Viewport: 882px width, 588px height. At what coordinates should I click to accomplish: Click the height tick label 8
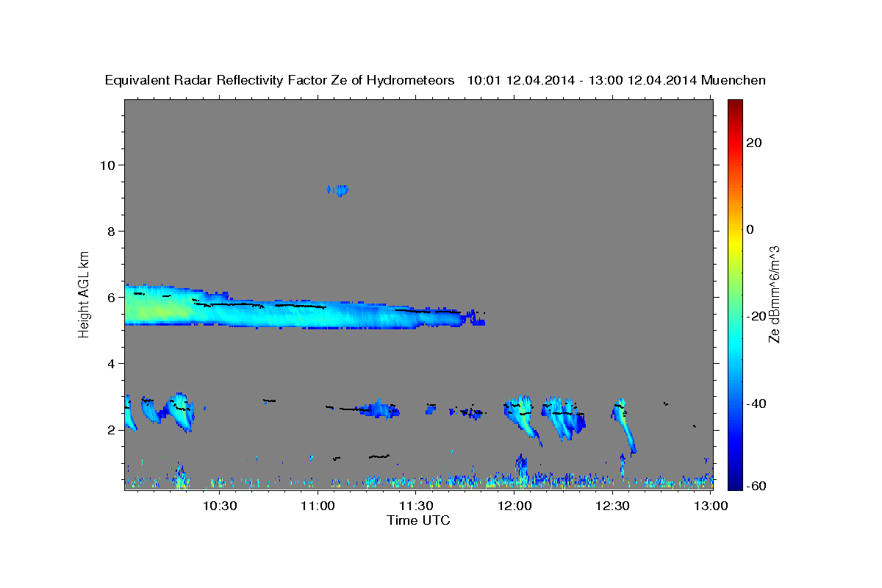point(112,231)
